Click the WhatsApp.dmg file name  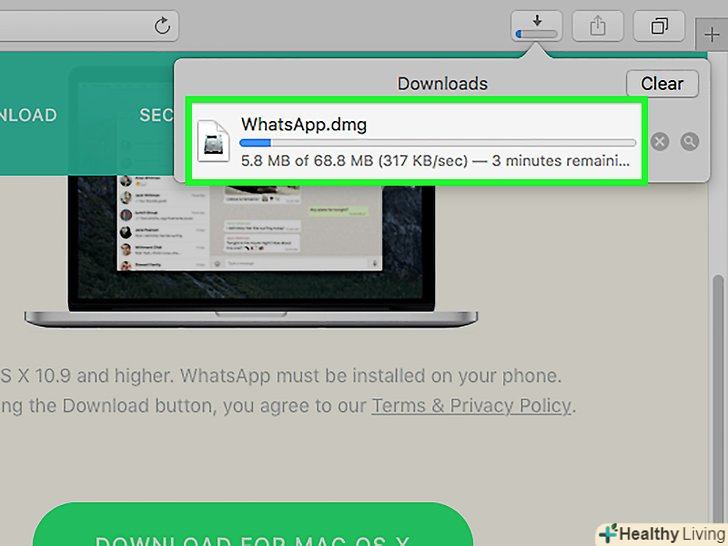tap(304, 124)
